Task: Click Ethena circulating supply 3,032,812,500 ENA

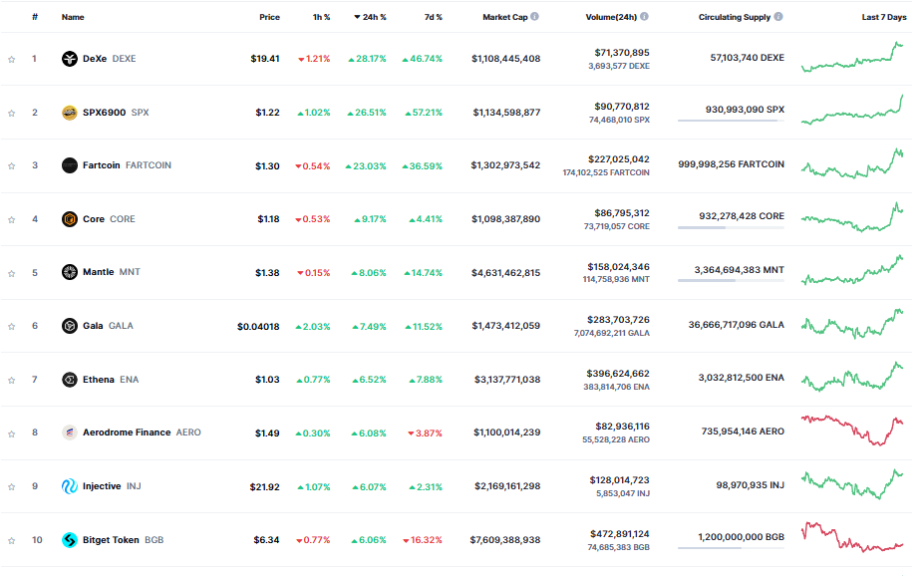Action: [x=742, y=378]
